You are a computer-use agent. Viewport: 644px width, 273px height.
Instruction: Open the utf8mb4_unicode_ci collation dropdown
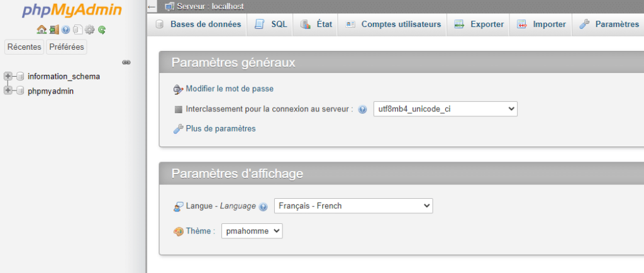pos(445,109)
